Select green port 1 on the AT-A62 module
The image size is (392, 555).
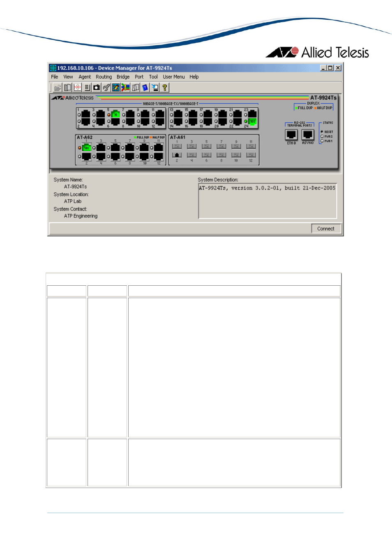pos(86,148)
